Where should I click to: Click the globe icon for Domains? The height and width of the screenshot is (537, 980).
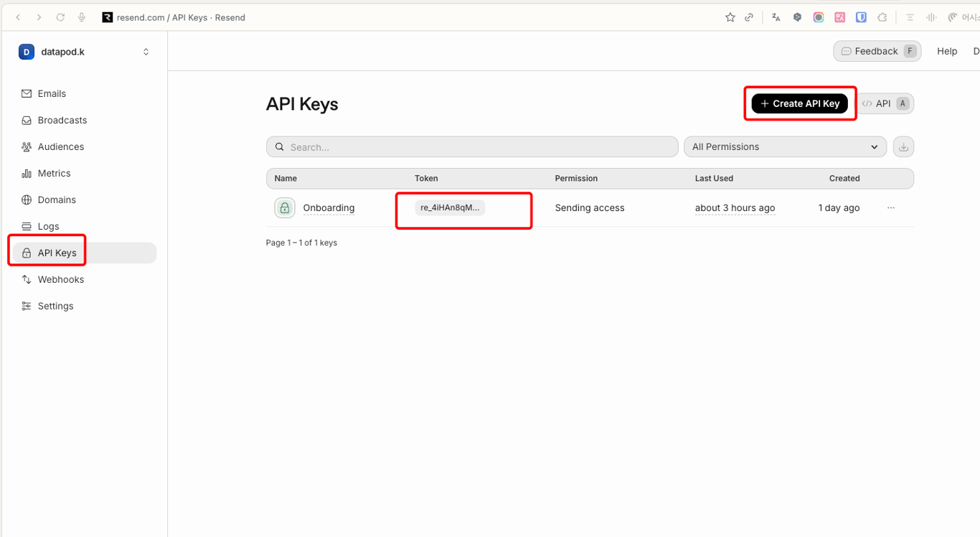pos(27,200)
